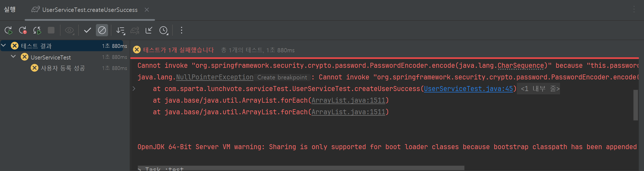Viewport: 644px width, 171px height.
Task: Open the Test History clock icon
Action: click(x=164, y=30)
